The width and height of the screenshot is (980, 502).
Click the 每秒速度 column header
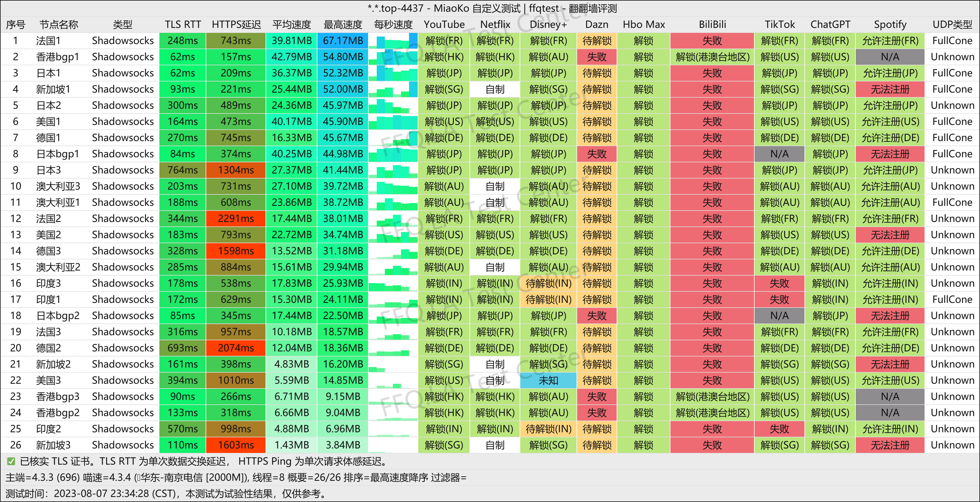[x=393, y=24]
